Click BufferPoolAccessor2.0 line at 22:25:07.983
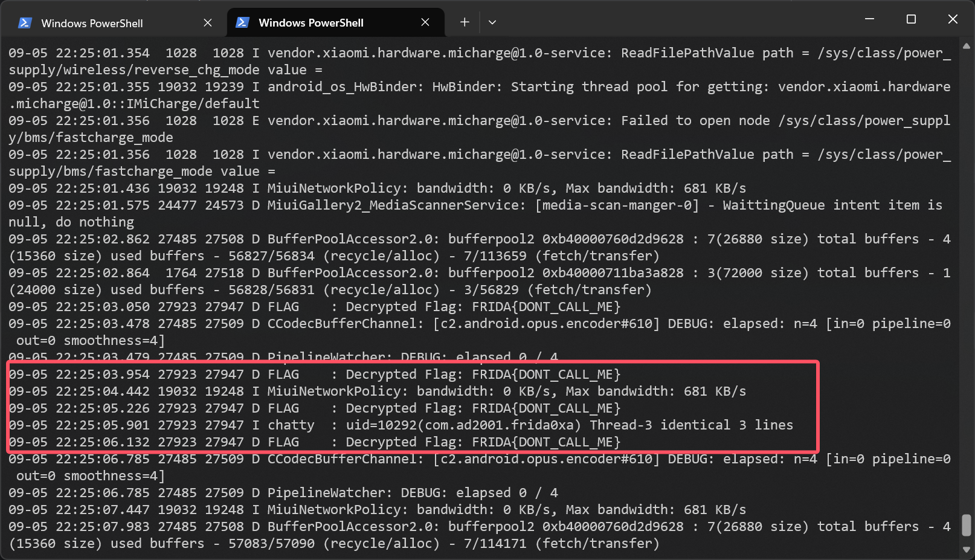Screen dimensions: 975x560 (x=479, y=535)
